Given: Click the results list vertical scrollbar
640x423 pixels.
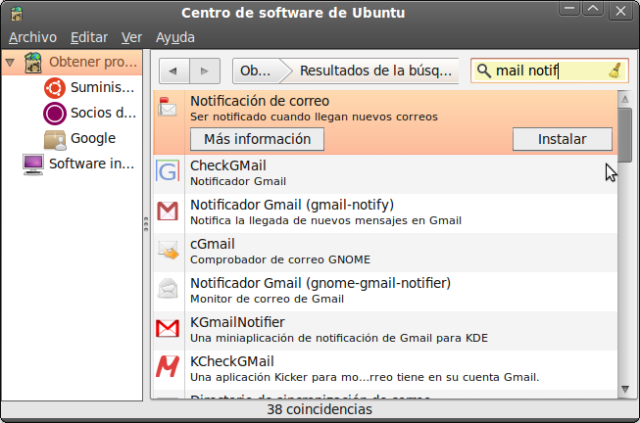Looking at the screenshot, I should (x=624, y=250).
